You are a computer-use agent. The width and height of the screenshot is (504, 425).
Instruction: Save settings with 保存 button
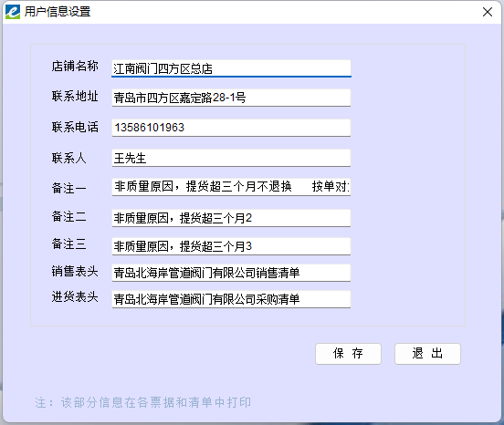348,354
